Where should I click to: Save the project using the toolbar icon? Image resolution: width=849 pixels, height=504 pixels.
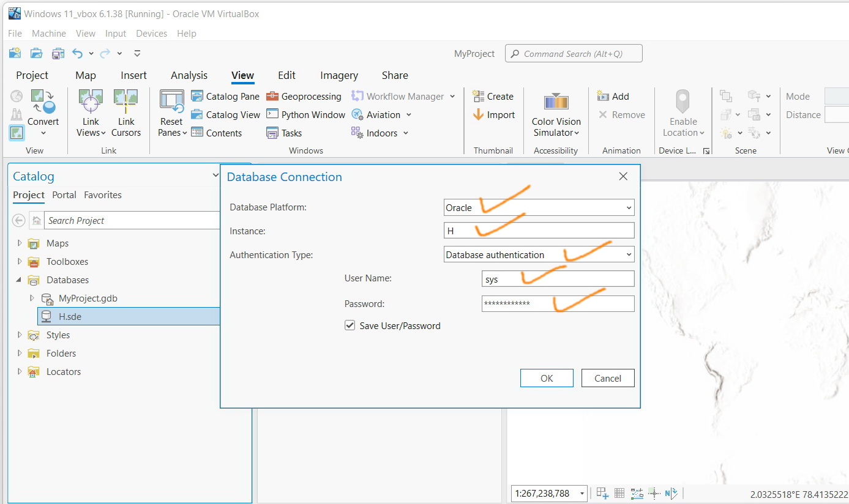point(58,53)
